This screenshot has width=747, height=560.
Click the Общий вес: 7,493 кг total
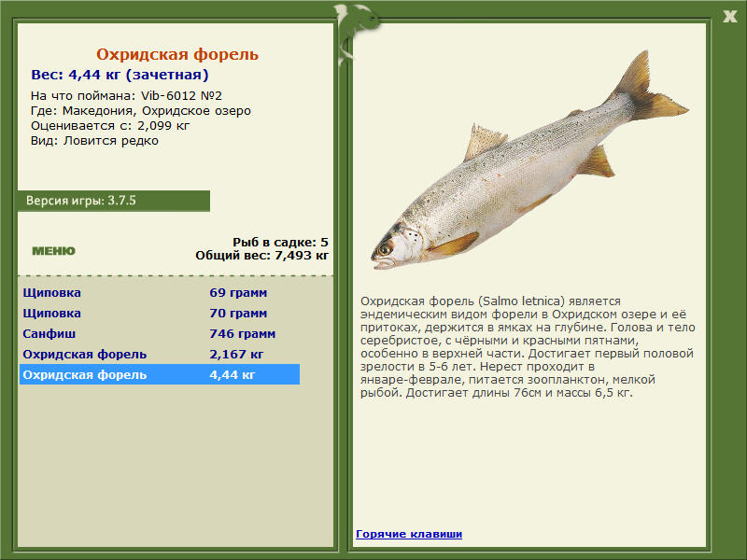click(261, 255)
